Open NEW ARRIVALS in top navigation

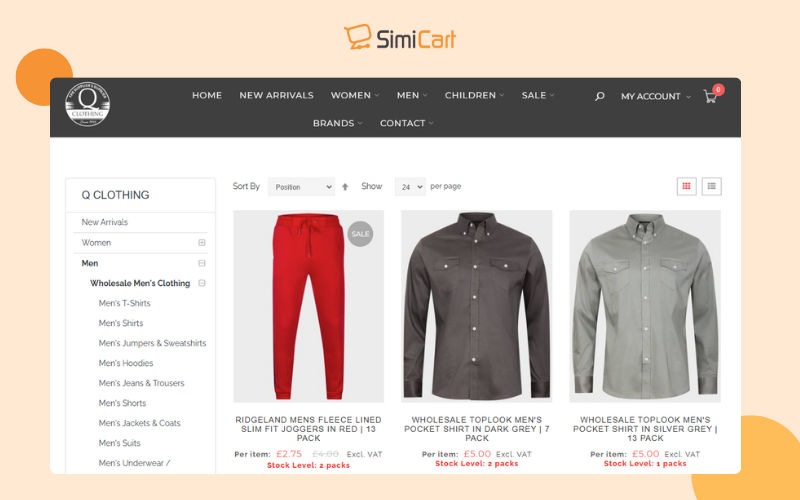coord(277,95)
